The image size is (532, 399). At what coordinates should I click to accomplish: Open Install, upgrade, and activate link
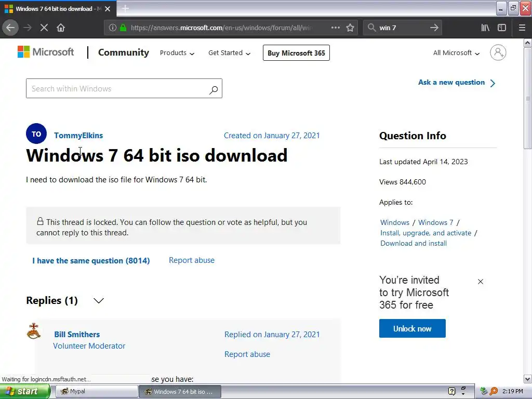click(426, 233)
